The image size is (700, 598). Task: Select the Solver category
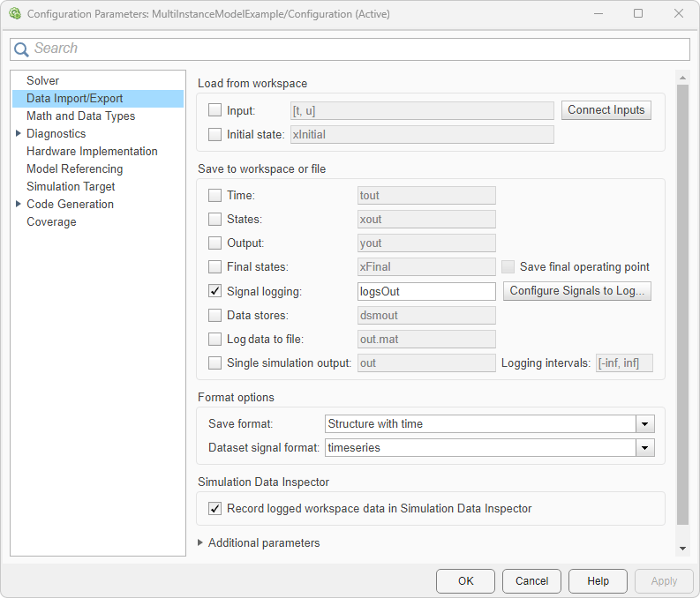tap(43, 80)
